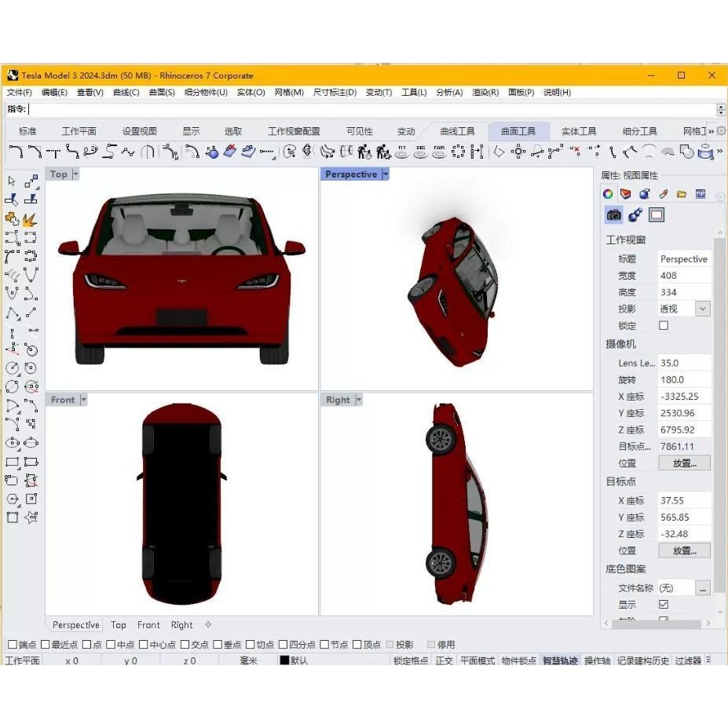Click the change degree DEG icon
This screenshot has width=728, height=728.
(x=421, y=152)
